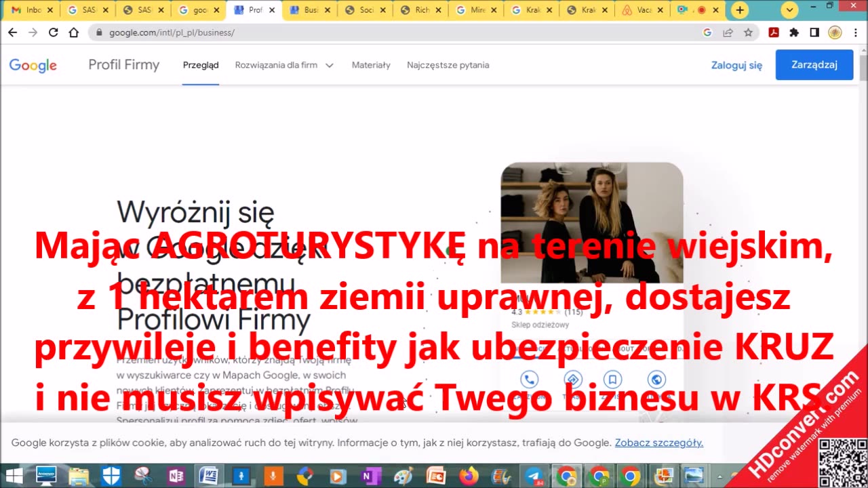Open File Explorer from the taskbar
This screenshot has width=868, height=488.
click(x=79, y=476)
